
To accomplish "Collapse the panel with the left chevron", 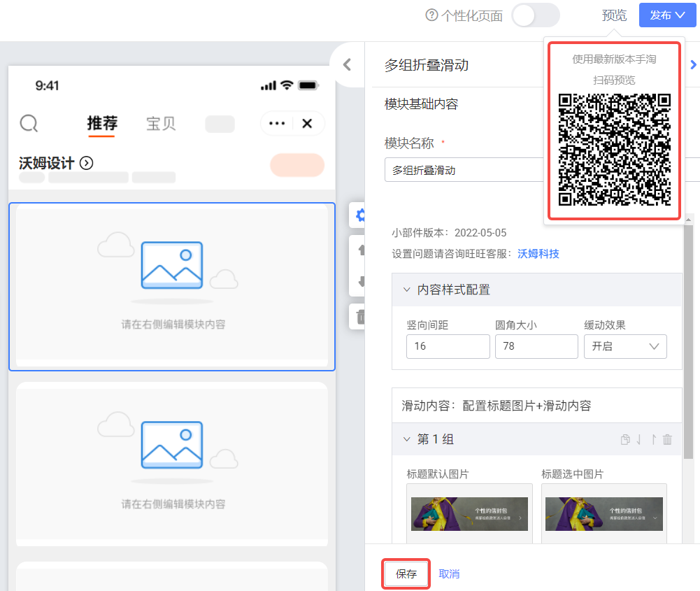I will (x=348, y=65).
